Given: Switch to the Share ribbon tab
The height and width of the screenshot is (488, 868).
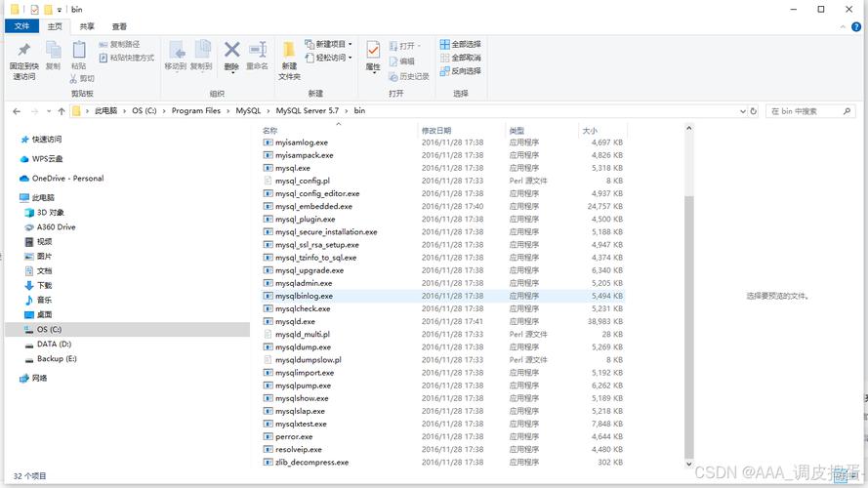Looking at the screenshot, I should tap(87, 26).
